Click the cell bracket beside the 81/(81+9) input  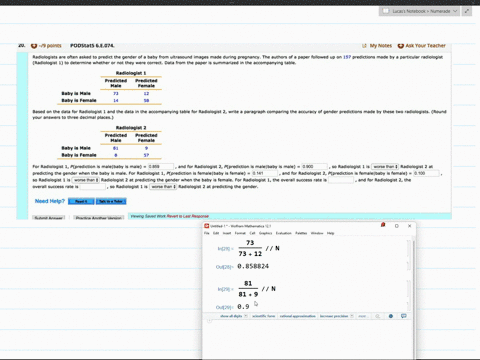point(409,289)
